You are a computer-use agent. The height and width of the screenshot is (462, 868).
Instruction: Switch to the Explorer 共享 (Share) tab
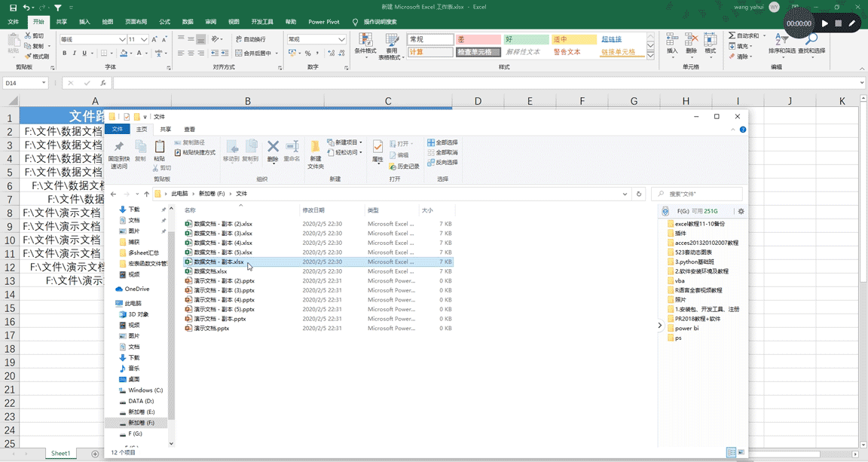pos(166,129)
